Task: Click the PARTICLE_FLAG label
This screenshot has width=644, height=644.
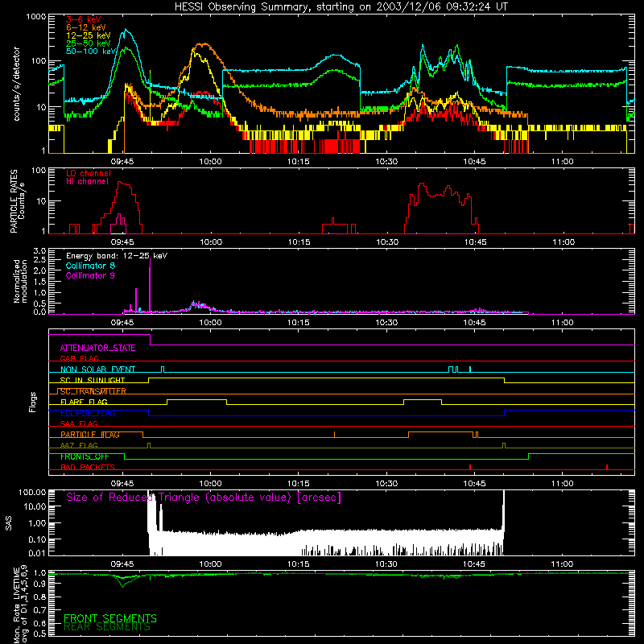Action: [x=90, y=435]
